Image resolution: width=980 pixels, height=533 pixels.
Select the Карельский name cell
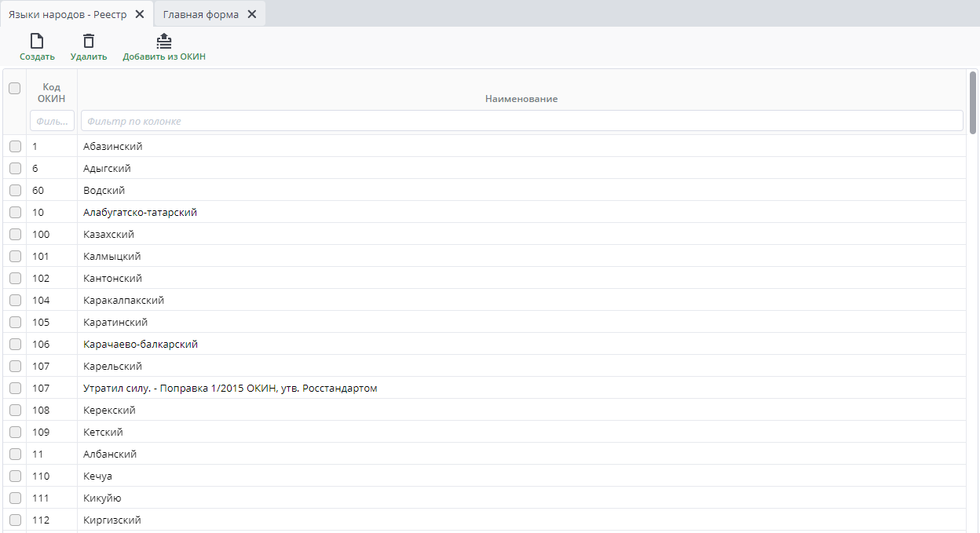[x=521, y=366]
